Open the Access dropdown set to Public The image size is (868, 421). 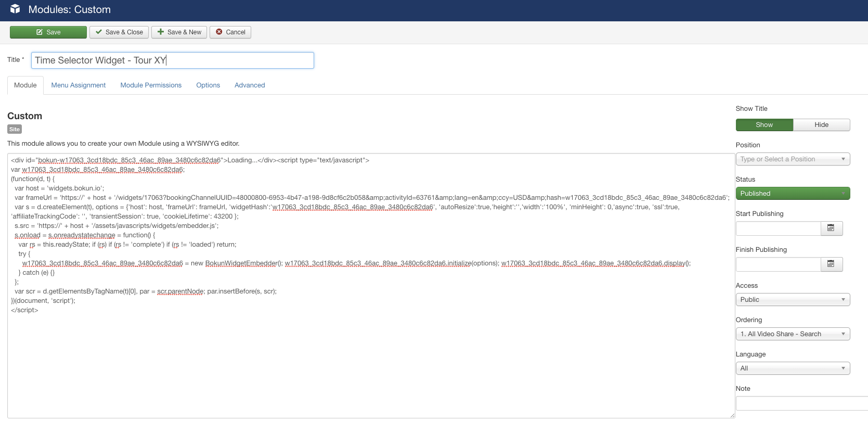pos(793,300)
